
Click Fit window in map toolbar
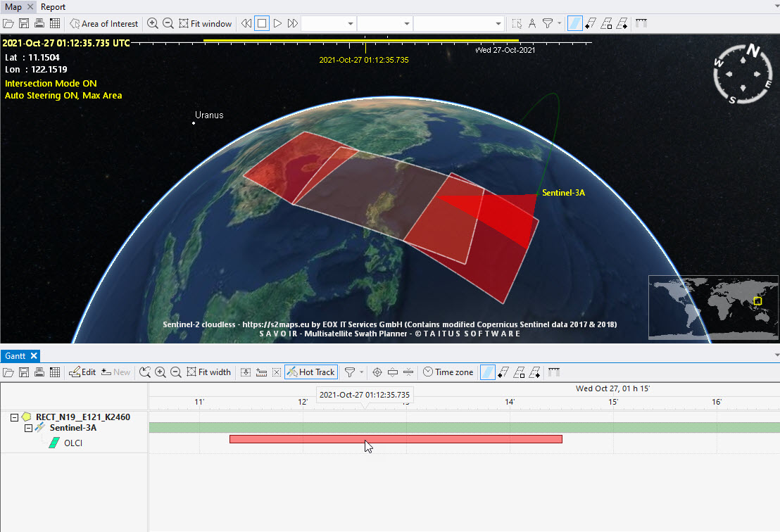click(x=205, y=23)
